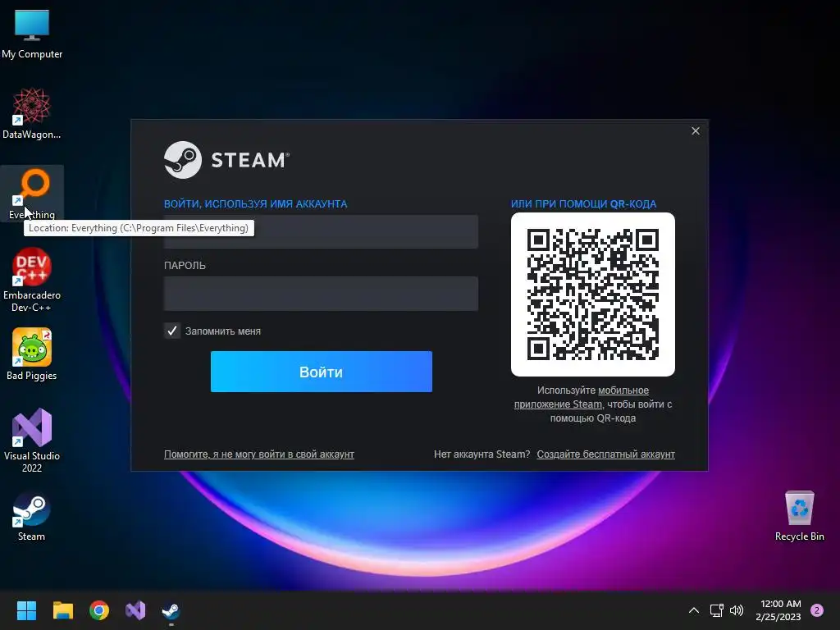Image resolution: width=840 pixels, height=630 pixels.
Task: Select Visual Studio 2022 desktop shortcut
Action: (x=32, y=441)
